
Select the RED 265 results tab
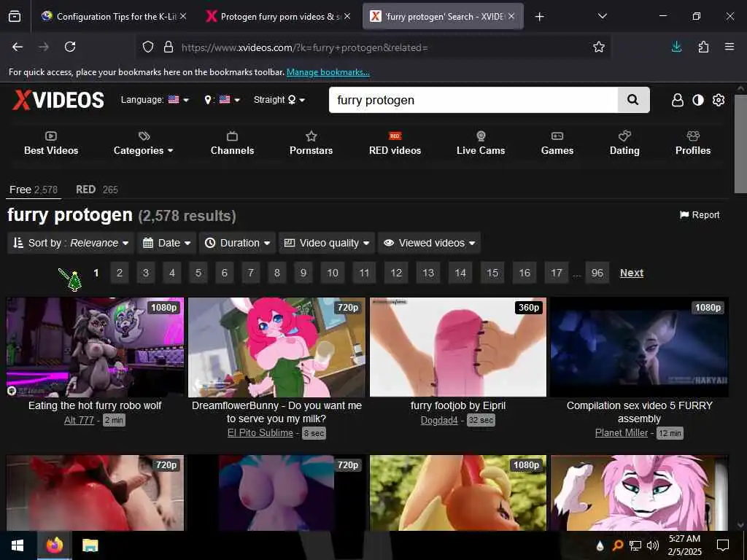[x=97, y=190]
